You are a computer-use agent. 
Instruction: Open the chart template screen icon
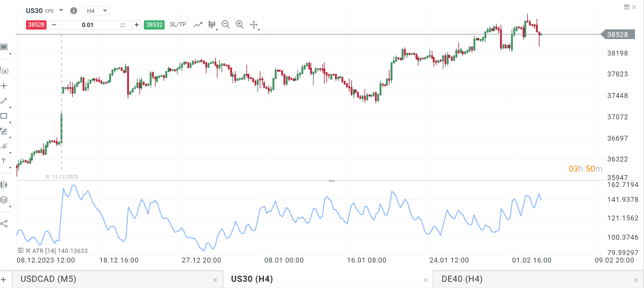coord(4,47)
